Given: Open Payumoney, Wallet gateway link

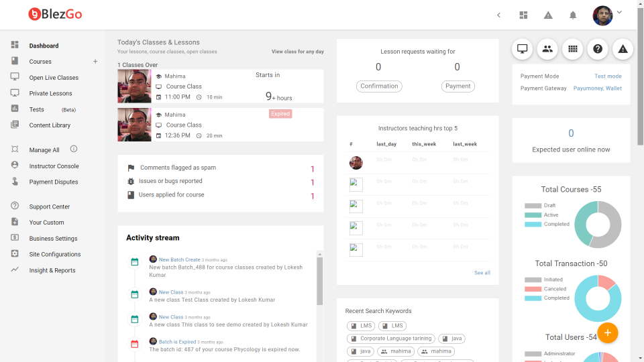Looking at the screenshot, I should click(597, 88).
